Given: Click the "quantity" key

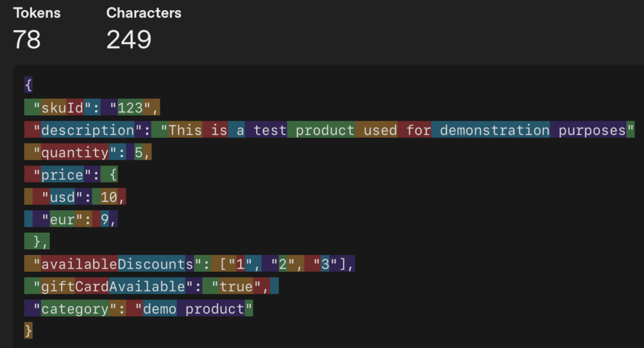Looking at the screenshot, I should click(75, 152).
